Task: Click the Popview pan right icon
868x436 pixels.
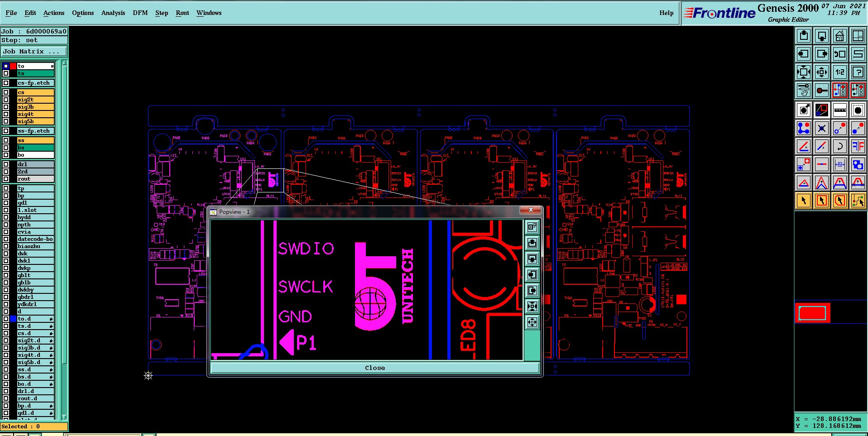Action: click(x=532, y=290)
